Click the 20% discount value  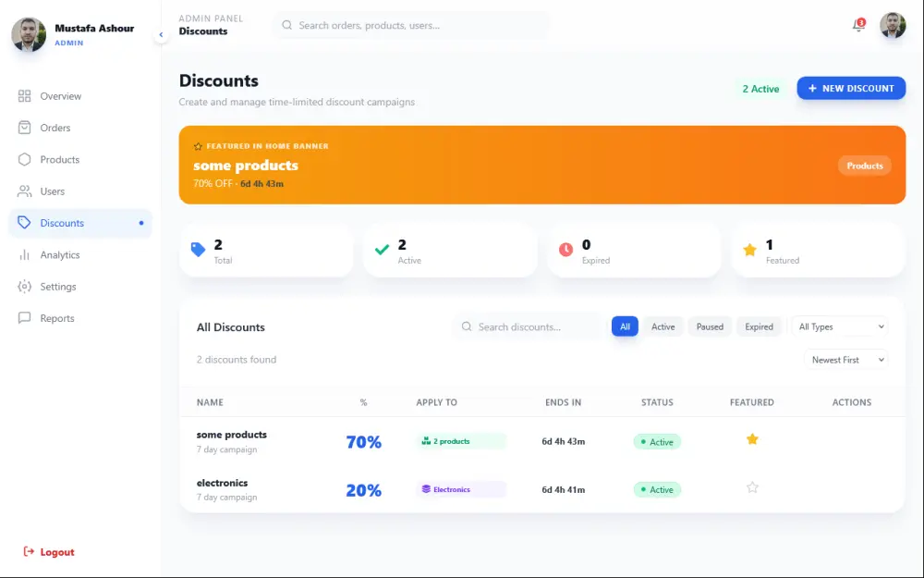(x=363, y=490)
